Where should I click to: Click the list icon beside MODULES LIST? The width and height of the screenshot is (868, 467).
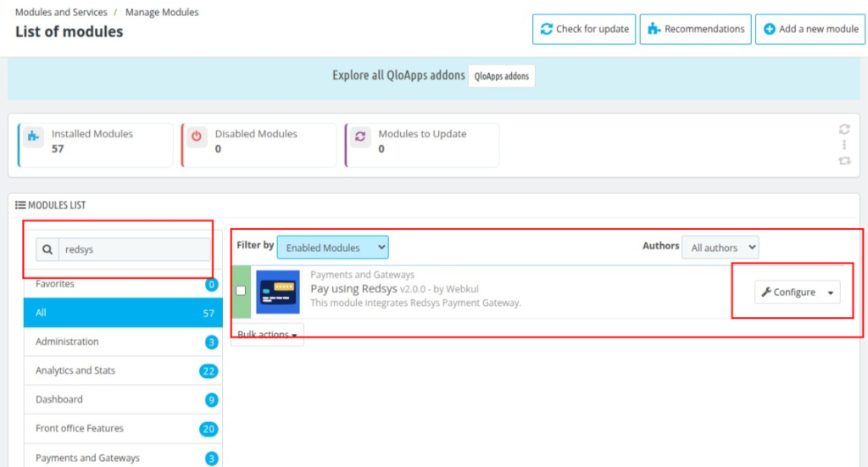[20, 205]
